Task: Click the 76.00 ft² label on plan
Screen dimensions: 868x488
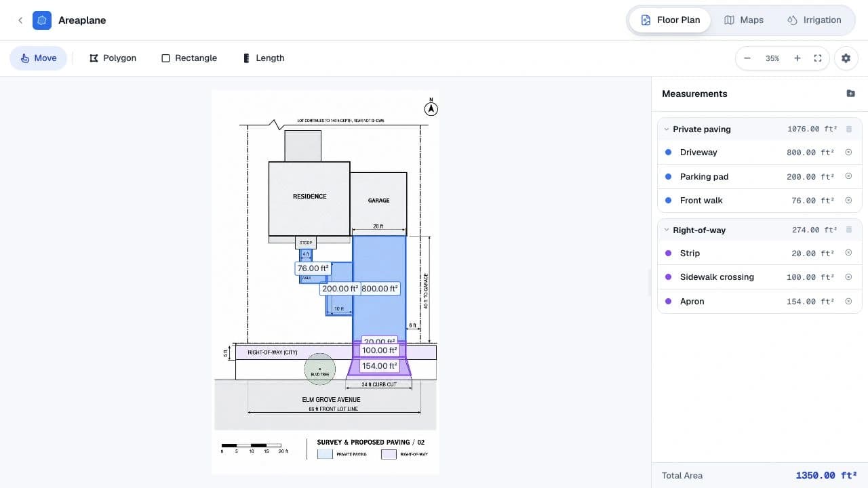Action: [313, 268]
